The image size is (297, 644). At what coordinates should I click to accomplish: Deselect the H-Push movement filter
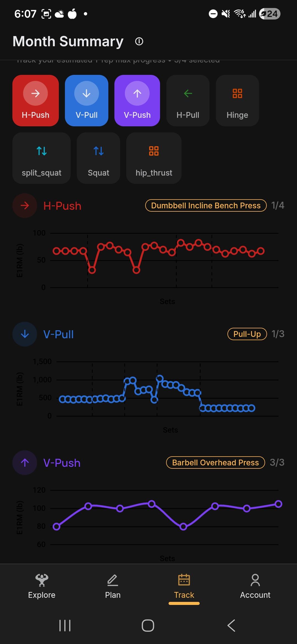coord(35,100)
